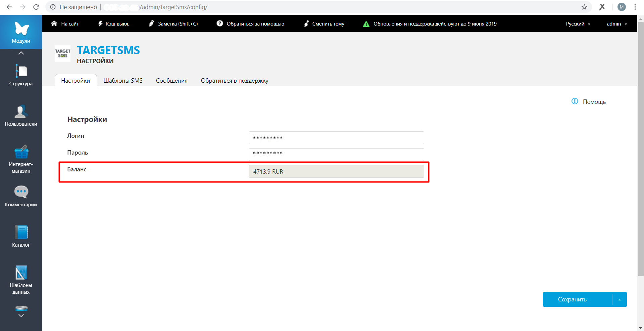The height and width of the screenshot is (331, 644).
Task: Open the browser three-dot menu
Action: 635,7
